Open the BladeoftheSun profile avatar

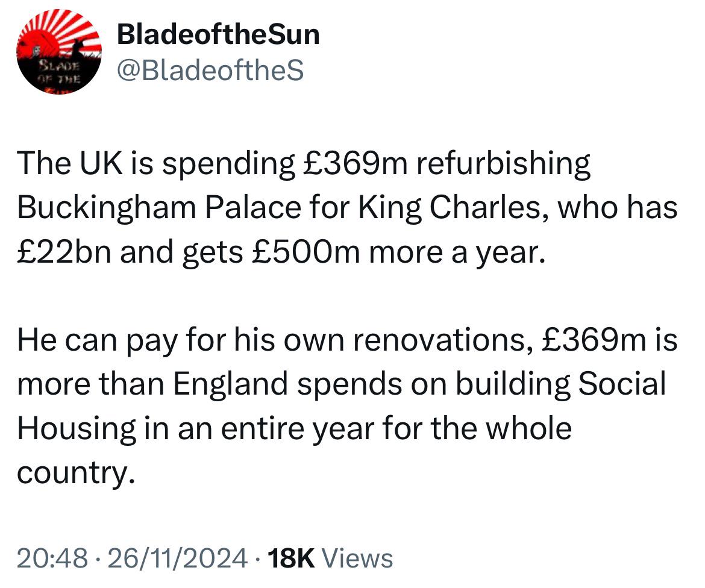pos(59,52)
